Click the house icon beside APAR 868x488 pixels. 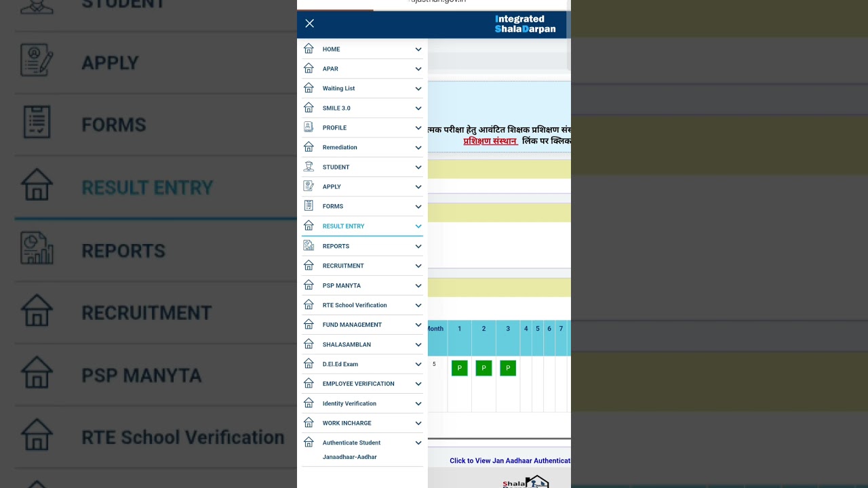coord(309,68)
